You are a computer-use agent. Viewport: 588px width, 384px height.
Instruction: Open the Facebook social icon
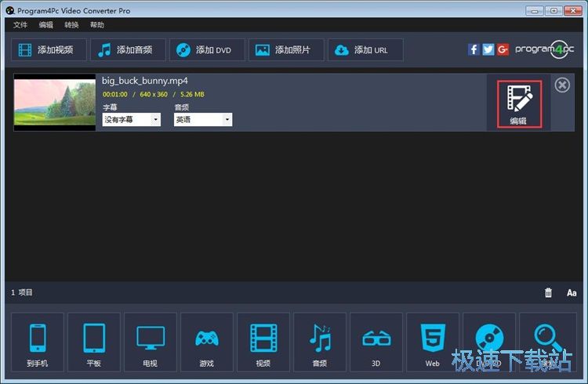tap(474, 49)
